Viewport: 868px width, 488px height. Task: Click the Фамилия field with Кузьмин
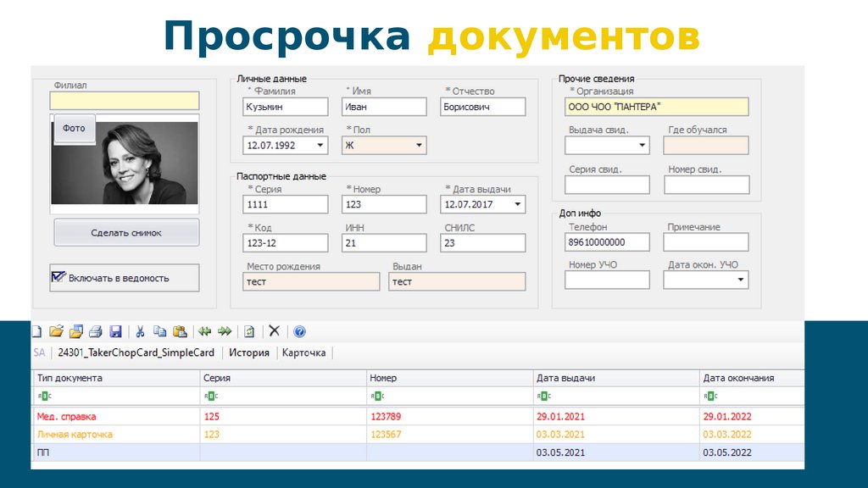tap(285, 107)
